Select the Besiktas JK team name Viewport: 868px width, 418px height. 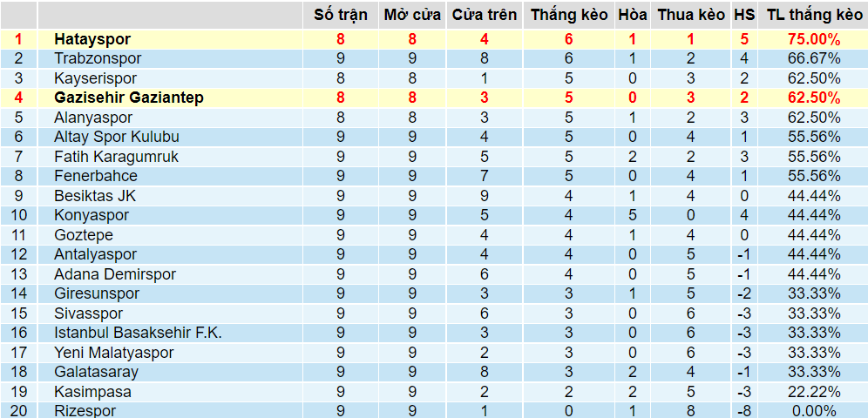tap(95, 196)
